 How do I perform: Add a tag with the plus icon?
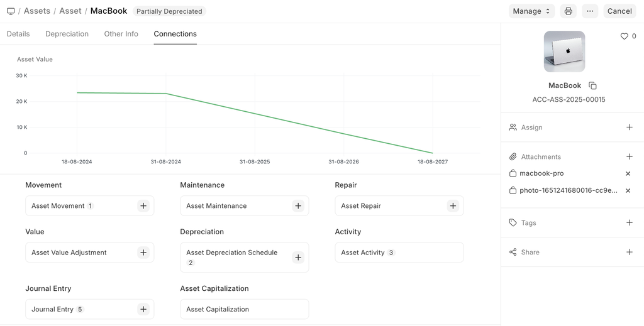(630, 223)
